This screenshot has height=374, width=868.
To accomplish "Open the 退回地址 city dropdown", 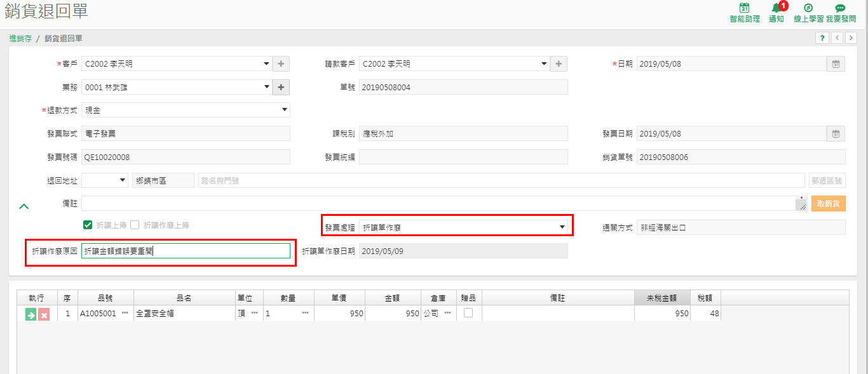I will click(x=105, y=180).
